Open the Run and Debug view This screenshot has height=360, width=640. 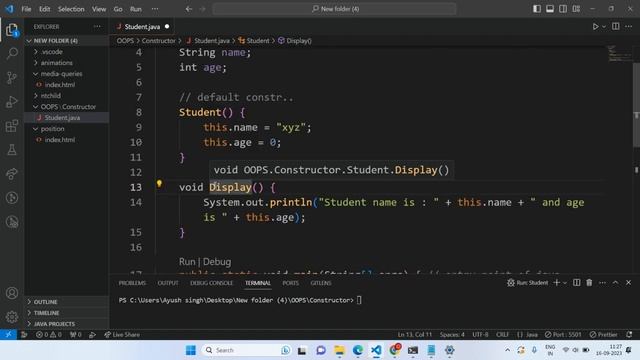(12, 102)
